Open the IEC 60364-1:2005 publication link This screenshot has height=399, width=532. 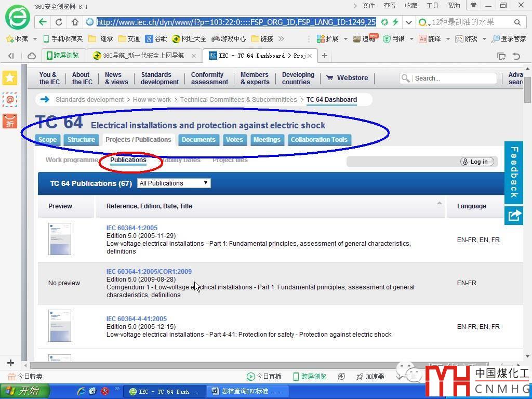click(131, 228)
